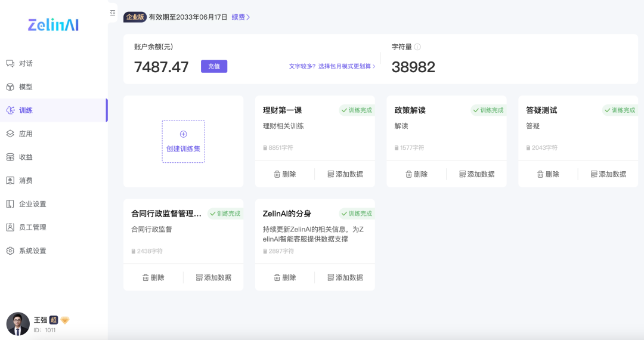Click the 企业设置 building icon
This screenshot has height=340, width=644.
[10, 203]
